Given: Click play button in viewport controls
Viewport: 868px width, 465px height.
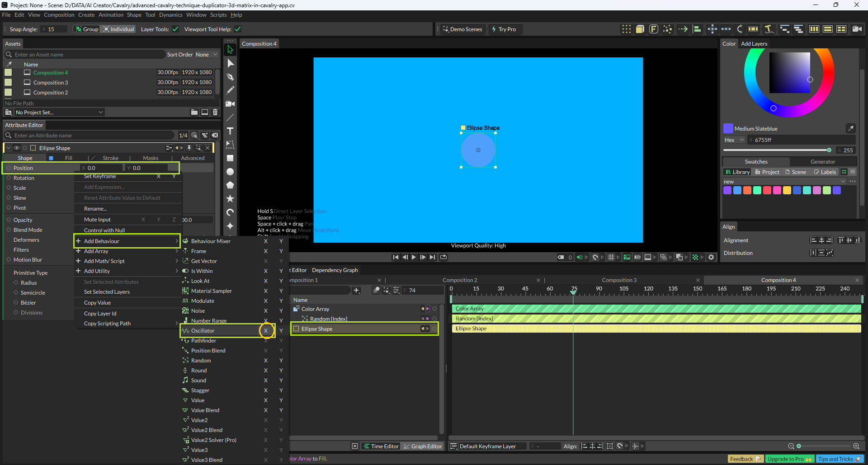Looking at the screenshot, I should click(414, 257).
